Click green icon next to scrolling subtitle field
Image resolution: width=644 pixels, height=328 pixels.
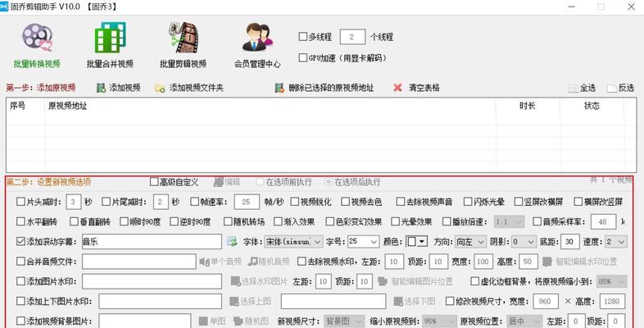(x=232, y=242)
